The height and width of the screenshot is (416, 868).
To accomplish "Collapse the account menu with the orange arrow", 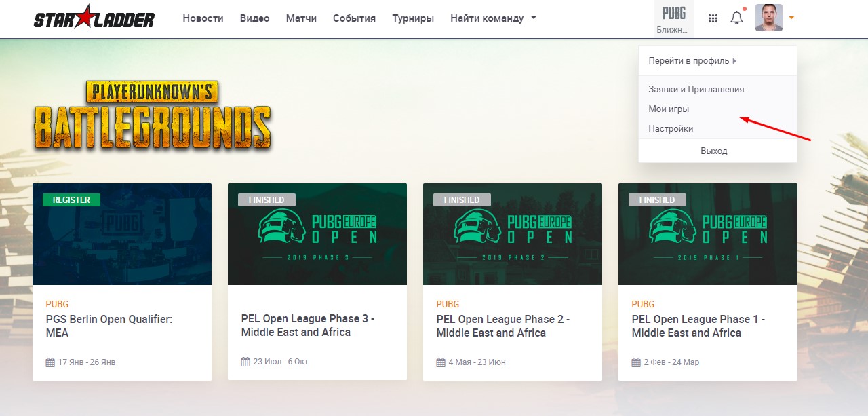I will click(x=791, y=18).
